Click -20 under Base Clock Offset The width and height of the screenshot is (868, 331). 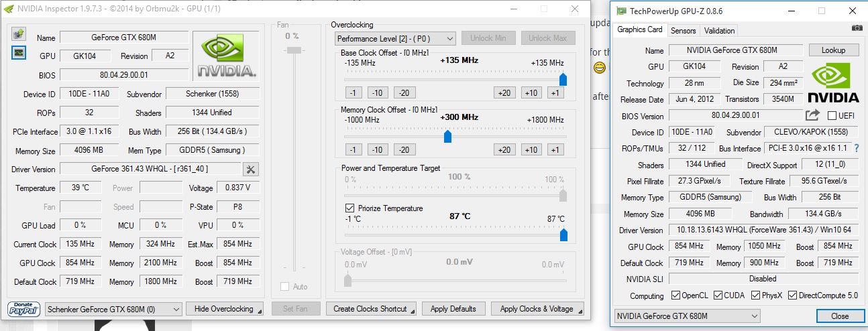(x=403, y=93)
